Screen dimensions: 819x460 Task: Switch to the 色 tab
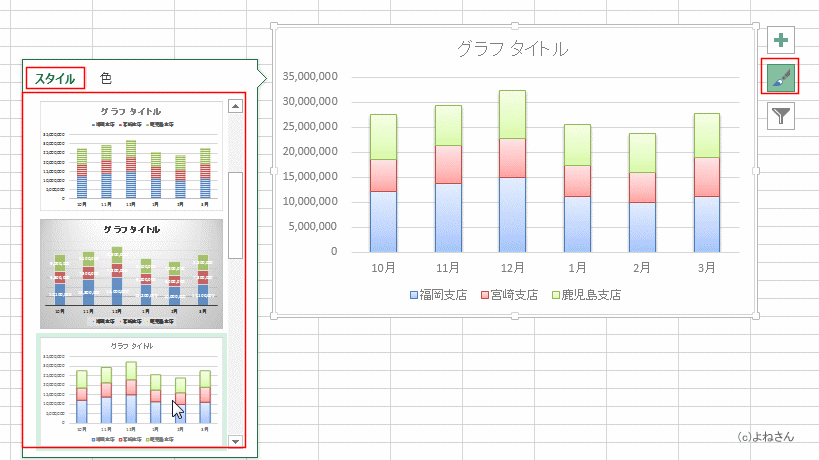click(x=106, y=78)
